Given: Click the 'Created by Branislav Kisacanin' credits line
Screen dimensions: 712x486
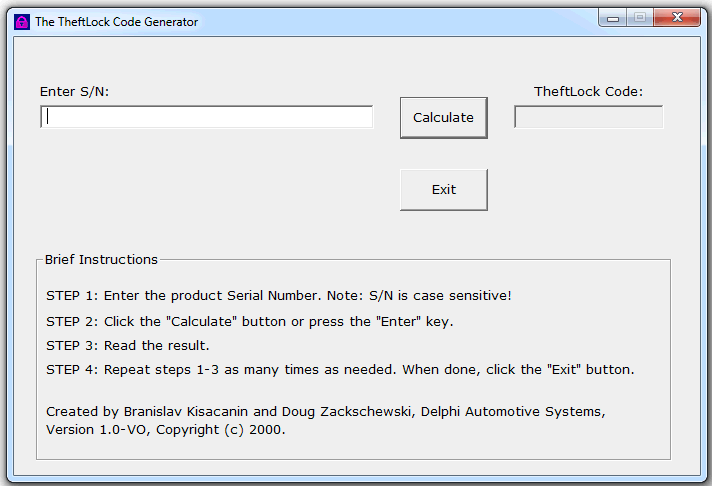Looking at the screenshot, I should (x=326, y=412).
